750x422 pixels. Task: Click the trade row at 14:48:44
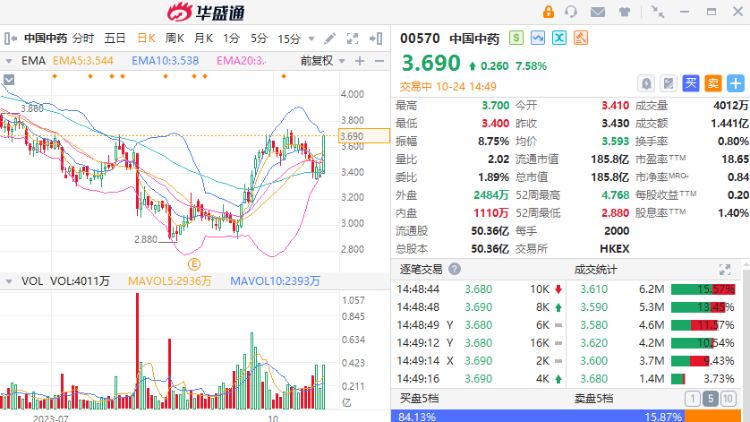pos(479,289)
